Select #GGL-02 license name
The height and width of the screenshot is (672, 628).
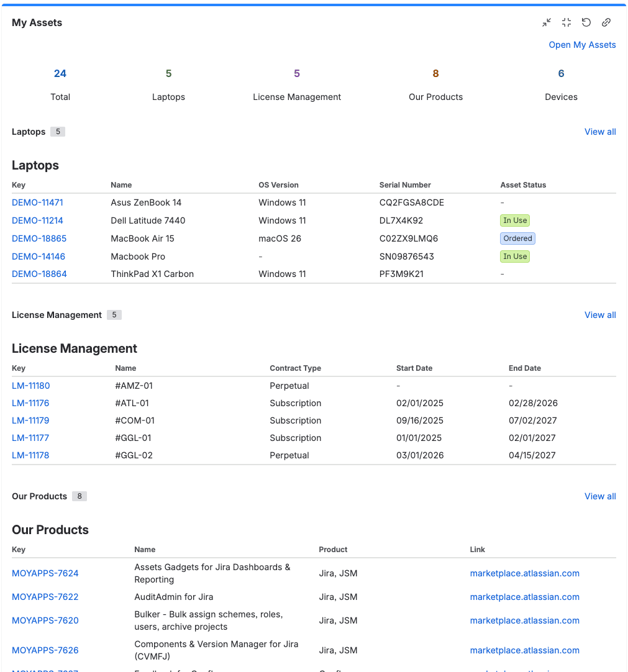tap(134, 456)
